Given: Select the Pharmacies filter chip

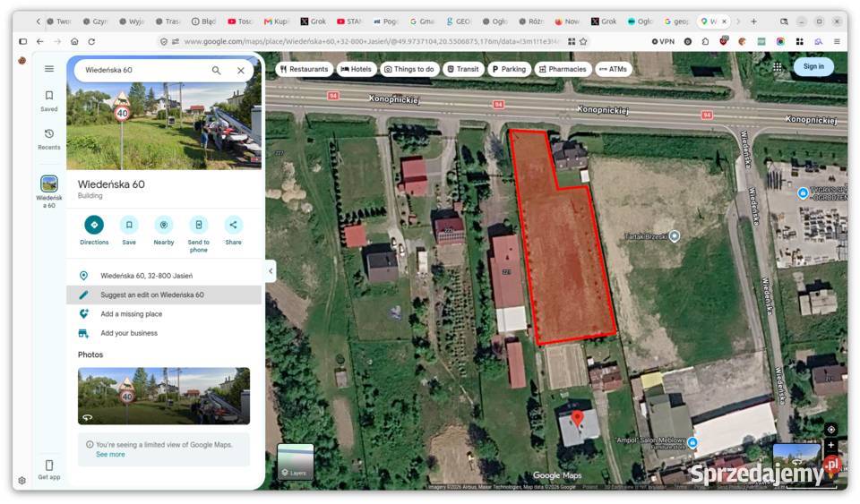Looking at the screenshot, I should click(x=563, y=69).
